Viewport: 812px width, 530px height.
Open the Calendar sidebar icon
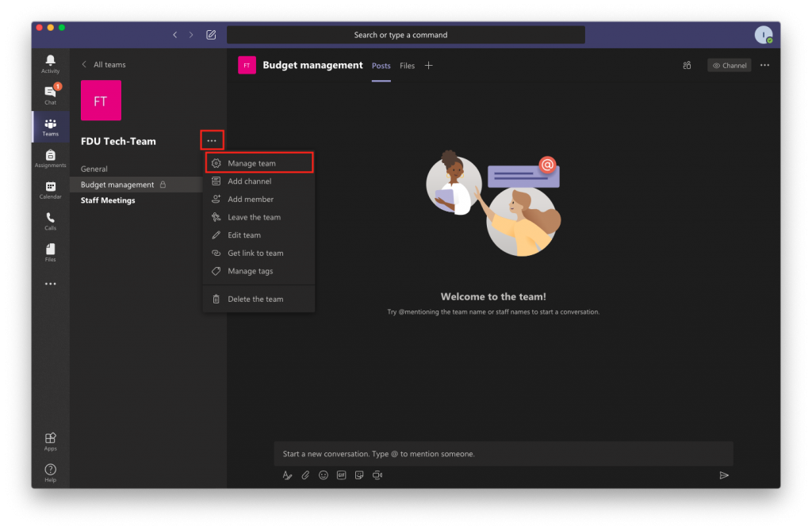click(50, 190)
